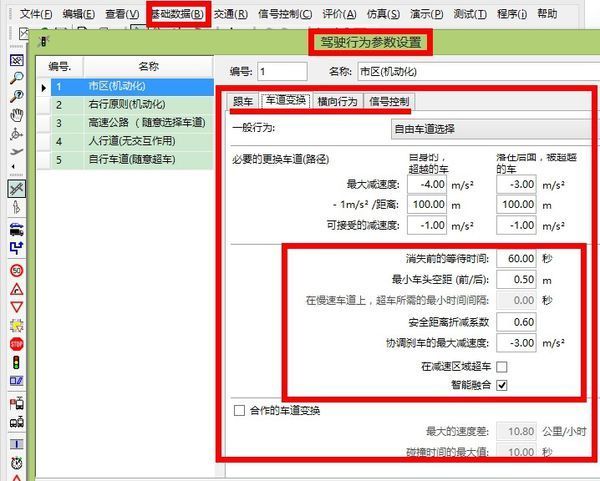Click 最小车头空距 field 0.50
This screenshot has width=600, height=481.
click(517, 279)
